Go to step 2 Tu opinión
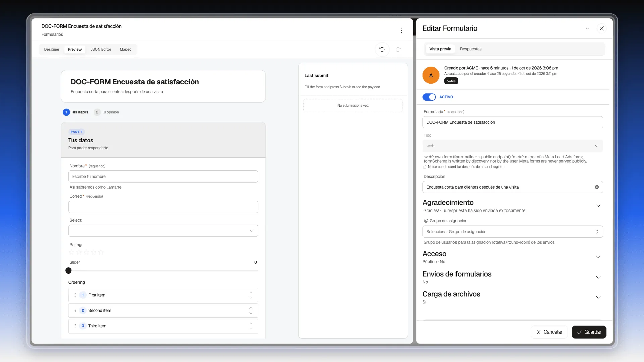Image resolution: width=644 pixels, height=362 pixels. 106,112
